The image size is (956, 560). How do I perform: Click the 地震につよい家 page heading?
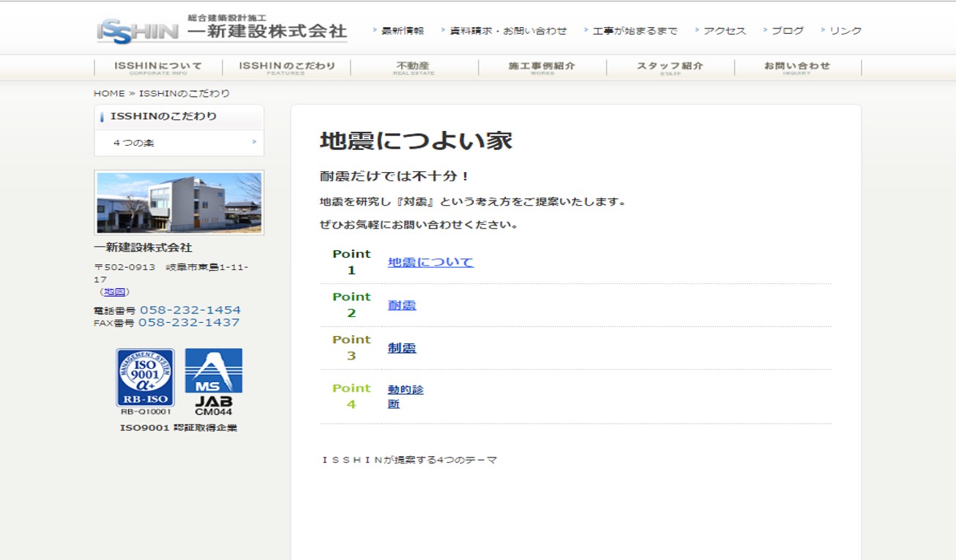[x=416, y=141]
